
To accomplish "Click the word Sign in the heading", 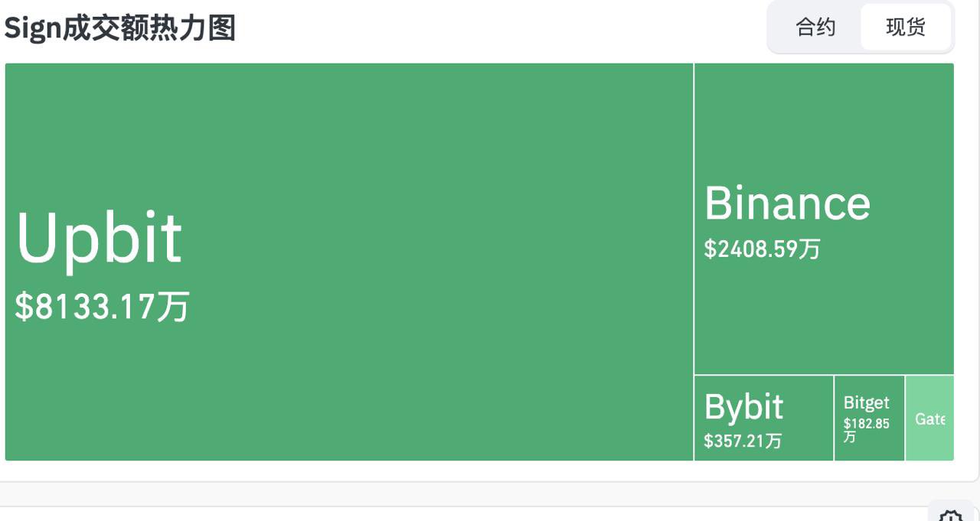I will coord(31,28).
